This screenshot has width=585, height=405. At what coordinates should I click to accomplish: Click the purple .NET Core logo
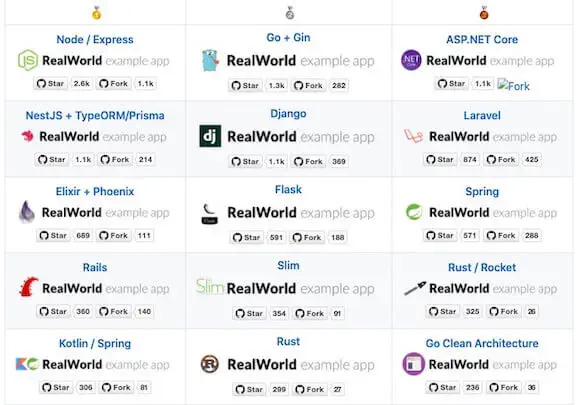coord(411,60)
